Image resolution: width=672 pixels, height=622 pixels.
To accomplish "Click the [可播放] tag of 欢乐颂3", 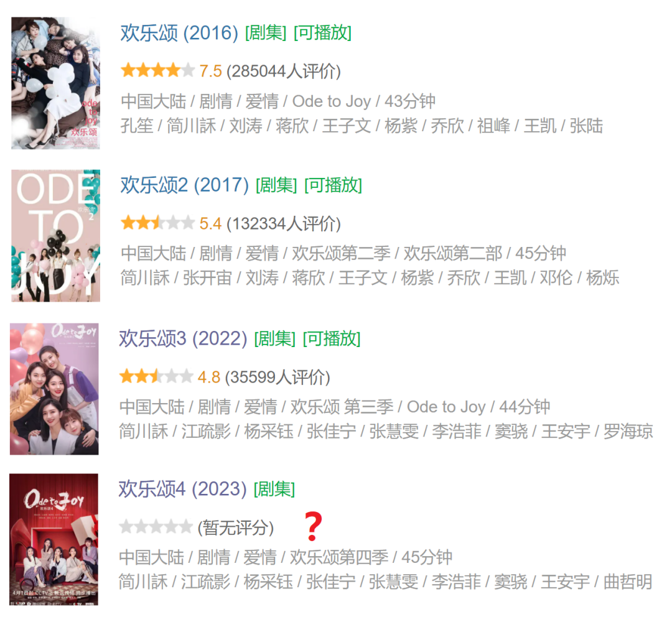I will click(332, 338).
